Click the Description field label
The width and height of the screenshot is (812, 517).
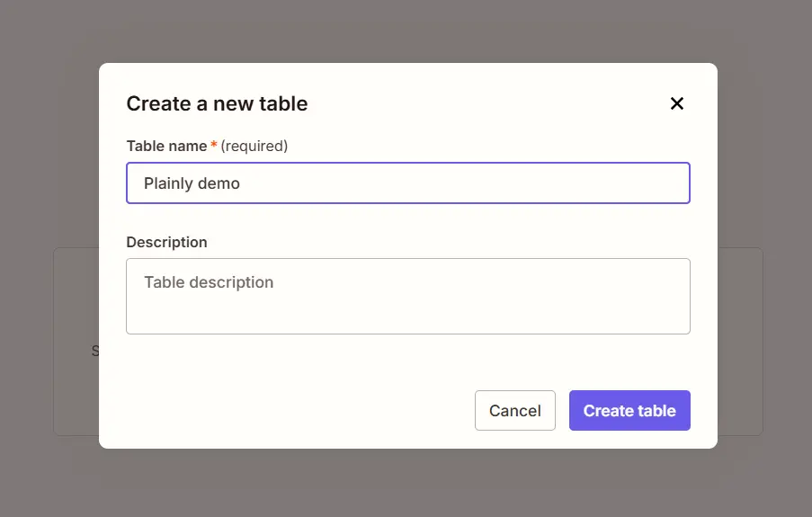pyautogui.click(x=166, y=243)
